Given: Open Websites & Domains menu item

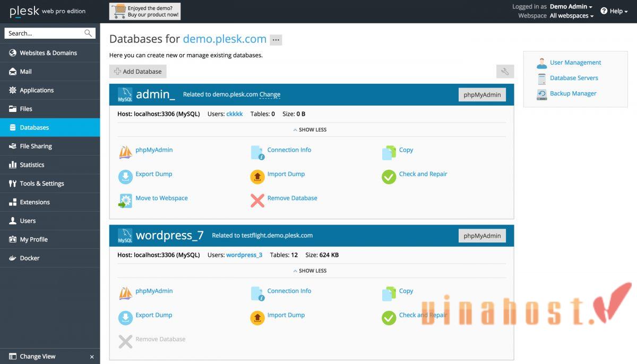Looking at the screenshot, I should click(x=50, y=53).
